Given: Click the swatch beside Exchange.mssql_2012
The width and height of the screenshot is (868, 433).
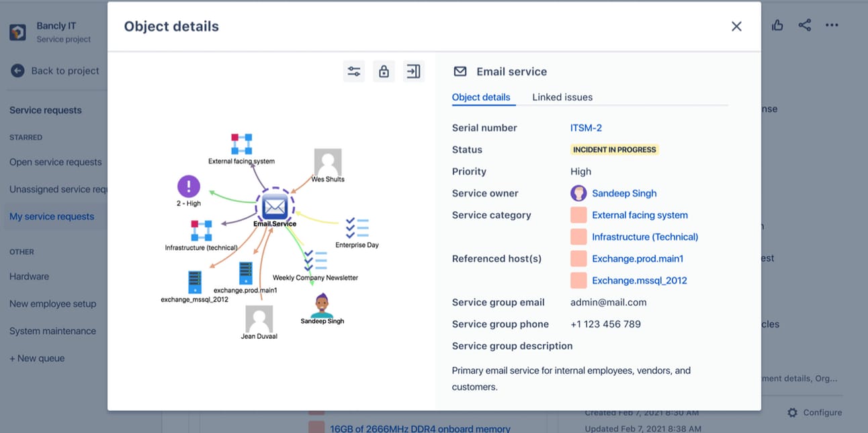Looking at the screenshot, I should (578, 280).
